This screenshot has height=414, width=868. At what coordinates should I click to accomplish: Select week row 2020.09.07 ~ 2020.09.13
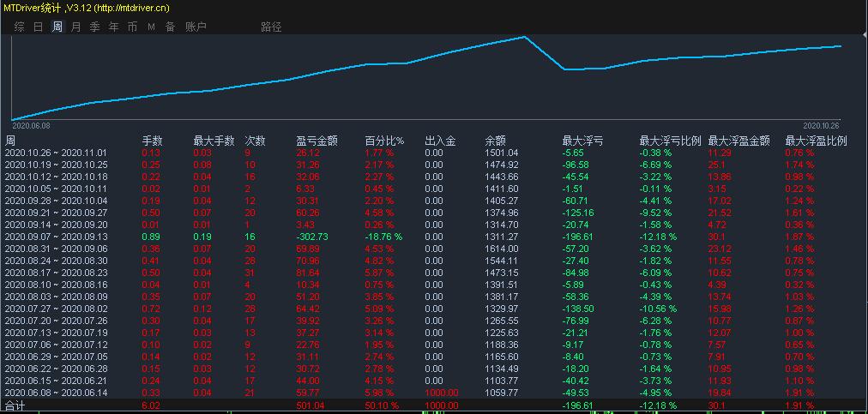coord(434,237)
